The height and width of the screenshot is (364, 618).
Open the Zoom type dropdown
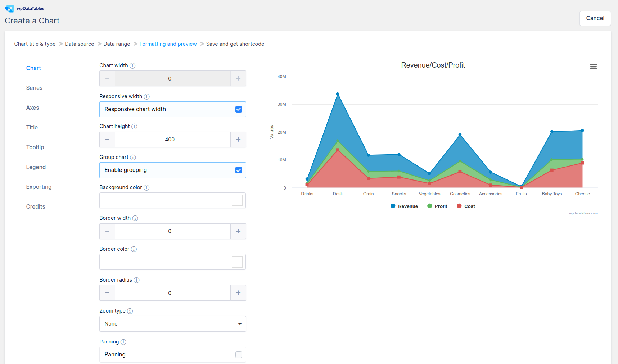coord(173,324)
